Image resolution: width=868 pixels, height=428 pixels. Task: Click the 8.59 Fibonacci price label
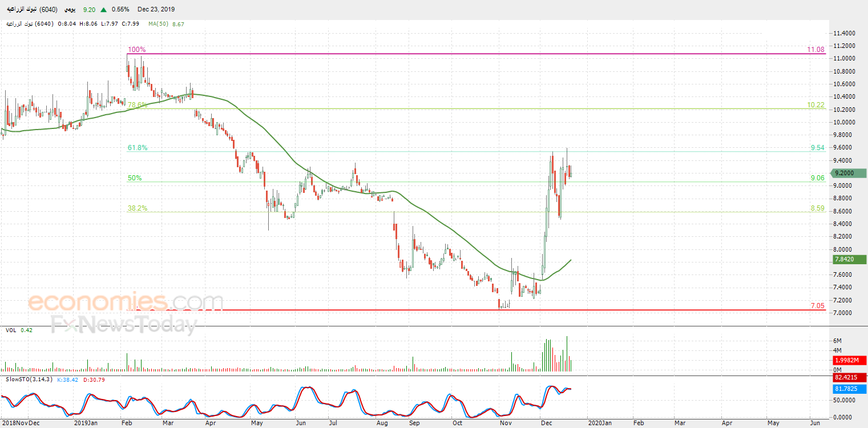pos(818,208)
